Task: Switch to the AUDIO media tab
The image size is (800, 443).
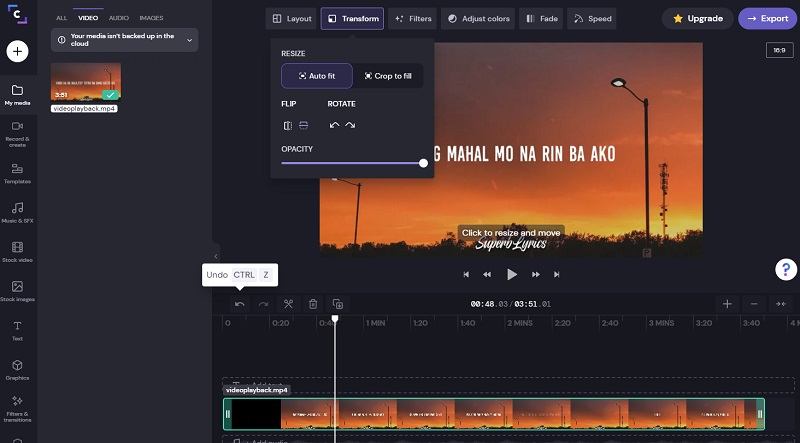Action: point(118,18)
